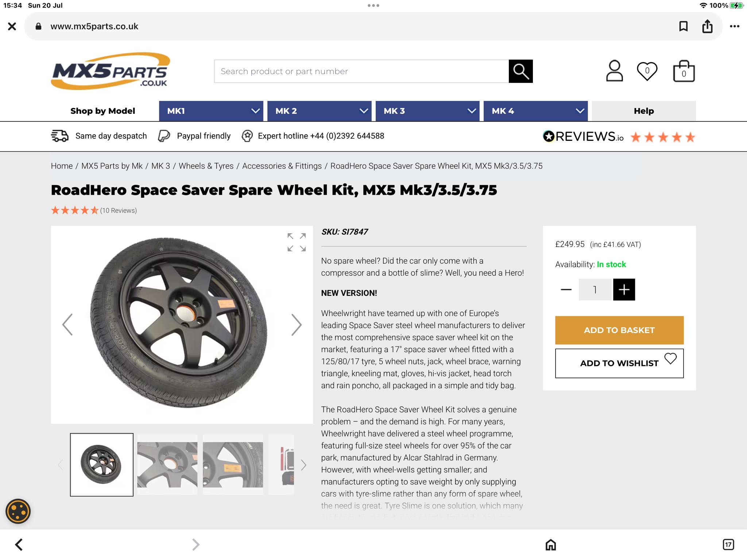Decrease quantity with minus button
This screenshot has height=560, width=747.
[x=566, y=290]
